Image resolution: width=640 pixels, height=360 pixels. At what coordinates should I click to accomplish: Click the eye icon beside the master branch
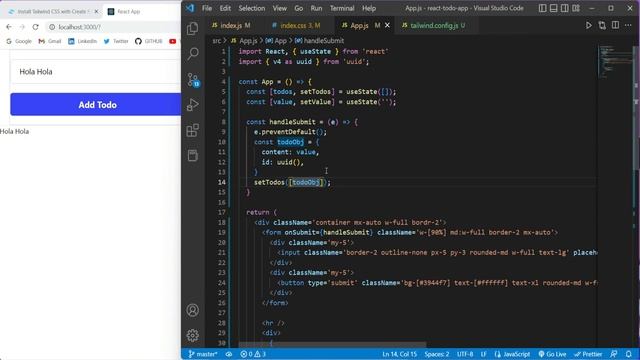(229, 354)
